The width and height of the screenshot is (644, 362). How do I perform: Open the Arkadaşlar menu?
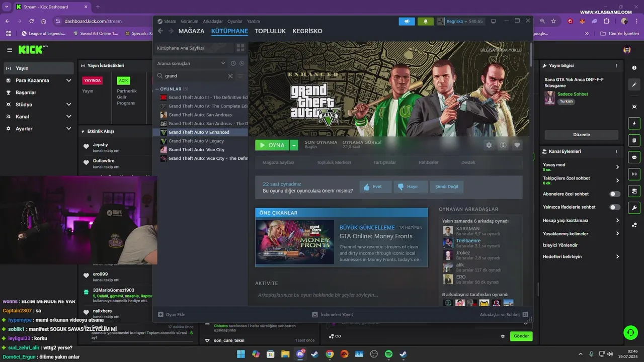213,21
